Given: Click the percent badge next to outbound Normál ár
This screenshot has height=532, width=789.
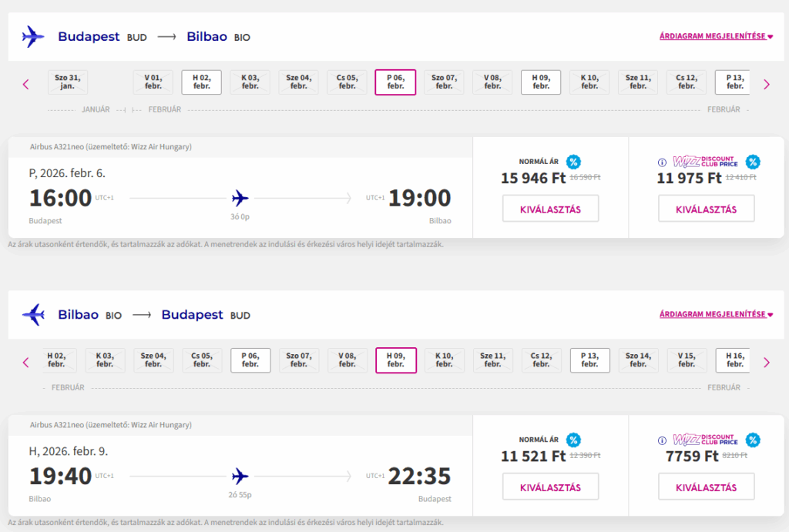Looking at the screenshot, I should tap(573, 162).
